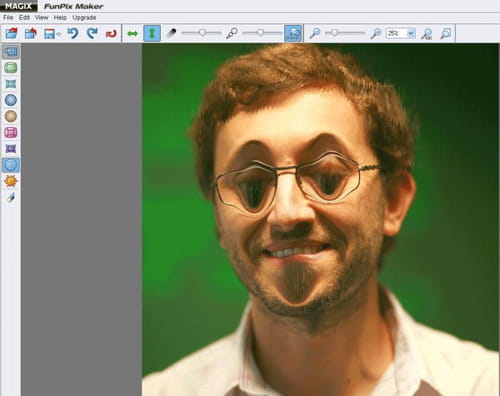This screenshot has height=396, width=500.
Task: Open the Upgrade menu
Action: 84,18
